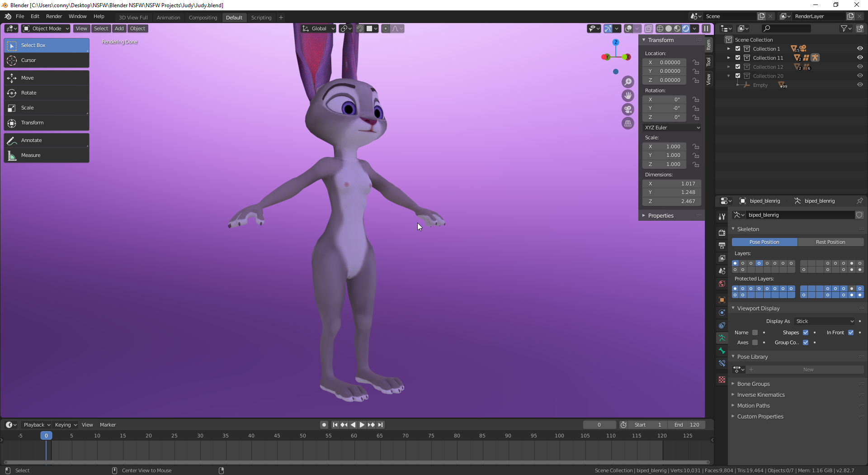
Task: Open the Display As Stick dropdown
Action: coord(825,321)
